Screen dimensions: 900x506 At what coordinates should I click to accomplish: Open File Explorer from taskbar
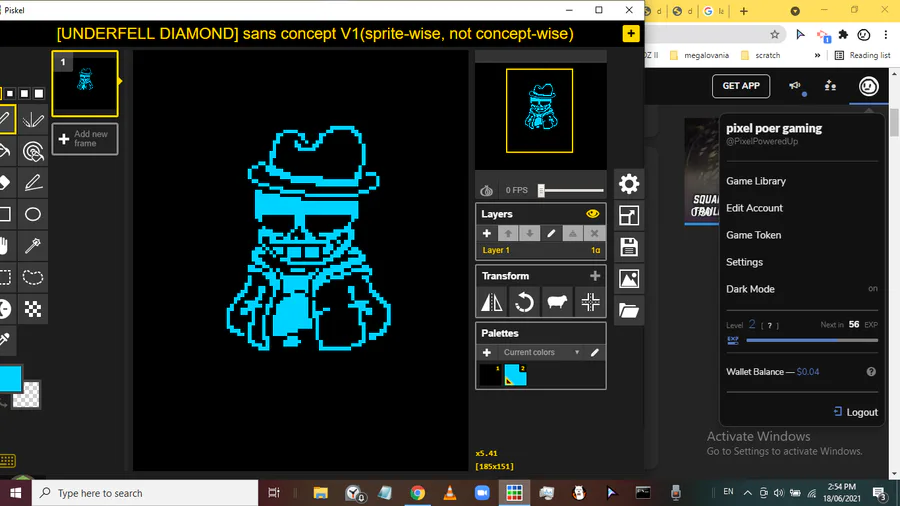click(320, 493)
